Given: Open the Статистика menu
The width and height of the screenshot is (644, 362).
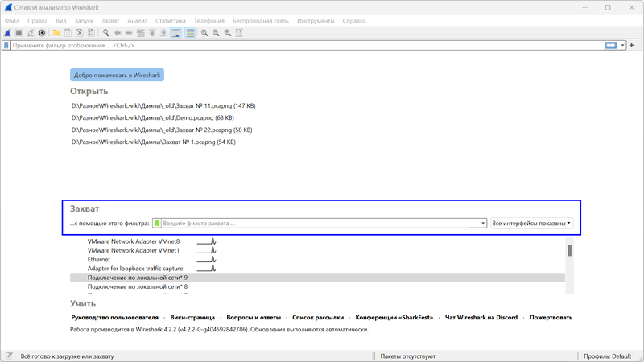Looking at the screenshot, I should (171, 21).
